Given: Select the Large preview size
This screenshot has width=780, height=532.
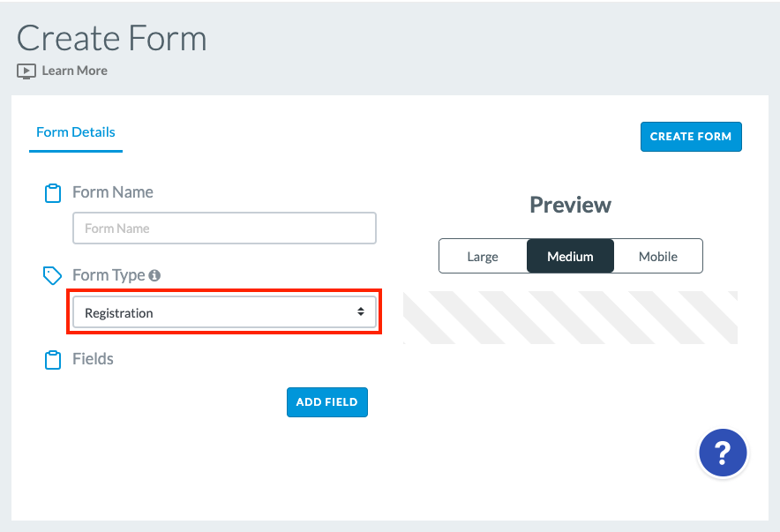Looking at the screenshot, I should [483, 256].
